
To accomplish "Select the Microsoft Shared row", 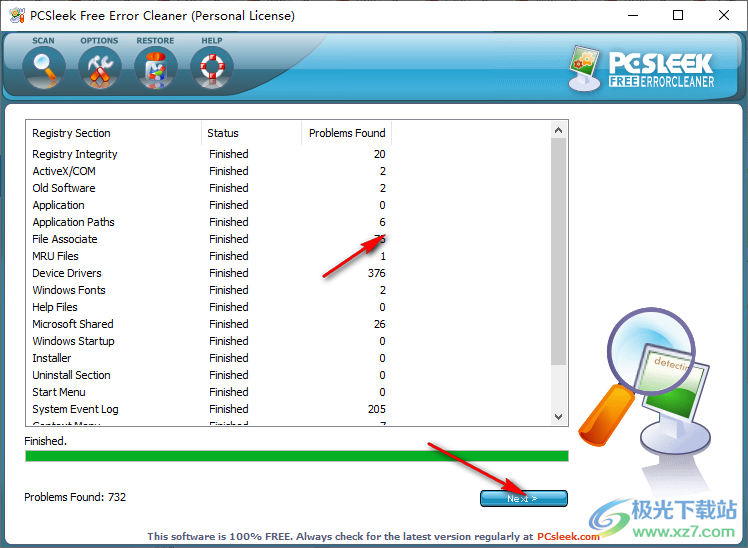I will point(209,324).
